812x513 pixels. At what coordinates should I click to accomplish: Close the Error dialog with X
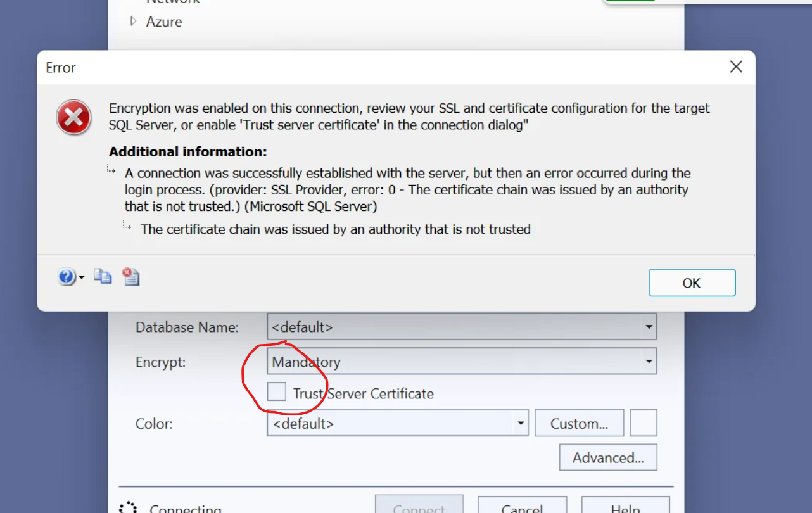pyautogui.click(x=735, y=67)
